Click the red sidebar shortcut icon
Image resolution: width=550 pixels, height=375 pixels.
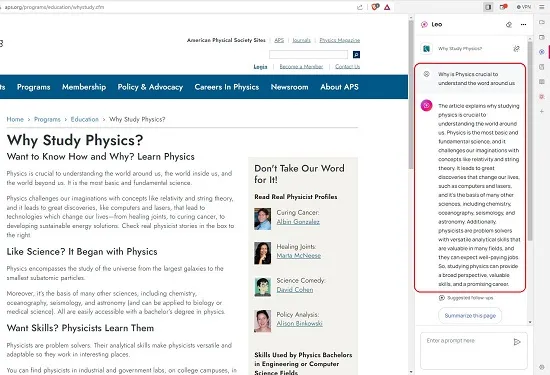click(542, 96)
